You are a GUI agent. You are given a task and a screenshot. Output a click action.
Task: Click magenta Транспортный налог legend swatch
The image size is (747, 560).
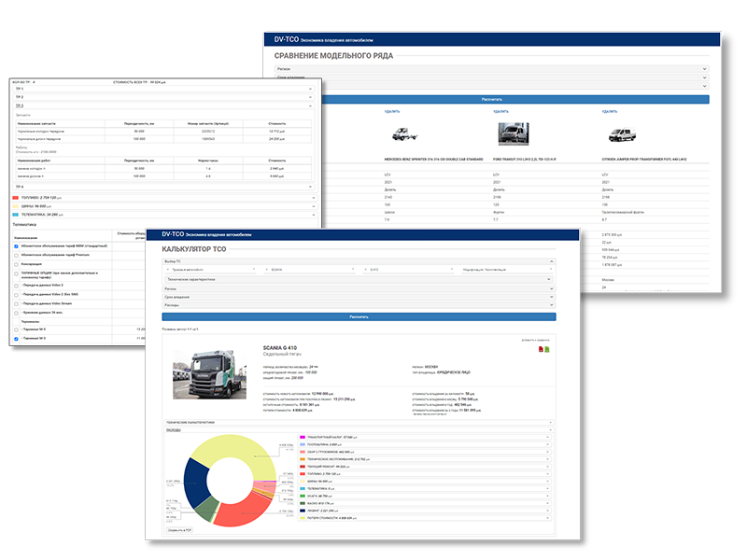pyautogui.click(x=303, y=437)
